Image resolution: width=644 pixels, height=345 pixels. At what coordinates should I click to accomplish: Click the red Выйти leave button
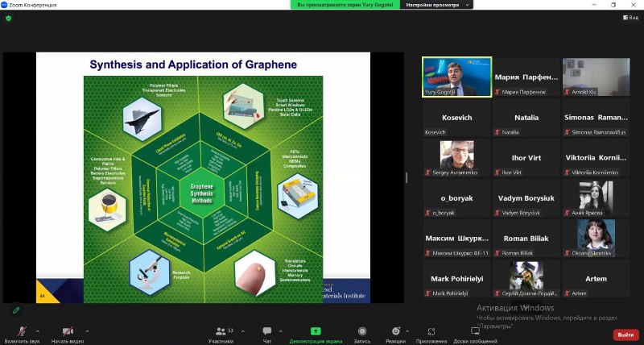coord(624,335)
